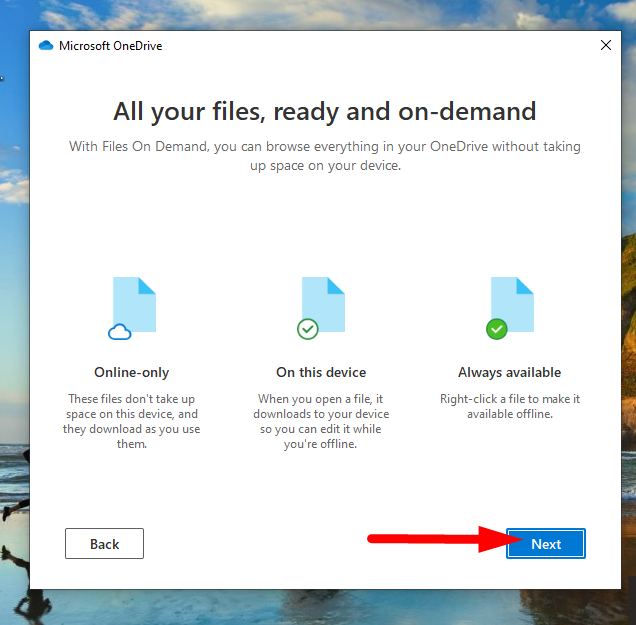Click the "Microsoft OneDrive" title bar text
Screen dimensions: 636x625
(x=110, y=45)
